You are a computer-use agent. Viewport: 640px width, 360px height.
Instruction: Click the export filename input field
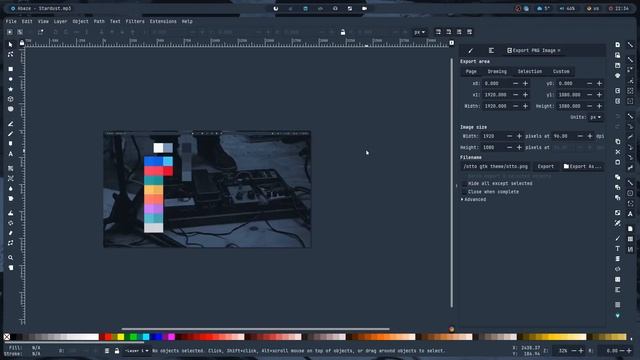(x=496, y=167)
